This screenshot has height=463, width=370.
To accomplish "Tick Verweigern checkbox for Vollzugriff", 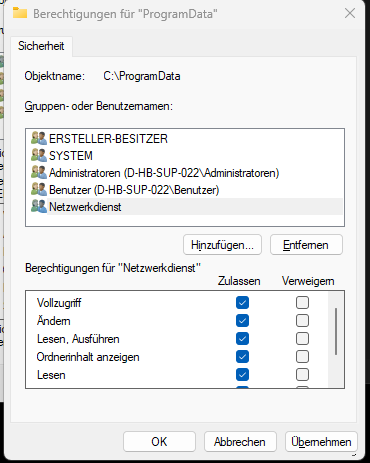I will point(302,303).
